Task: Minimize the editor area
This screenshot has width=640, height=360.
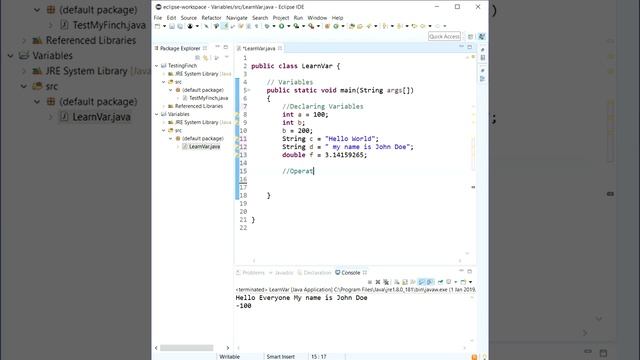Action: [x=461, y=47]
